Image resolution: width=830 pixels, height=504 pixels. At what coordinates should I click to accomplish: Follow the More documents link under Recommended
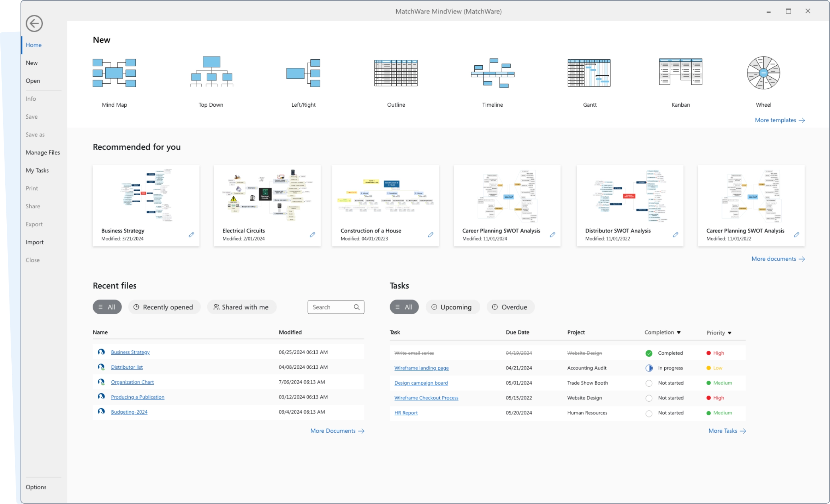tap(778, 259)
